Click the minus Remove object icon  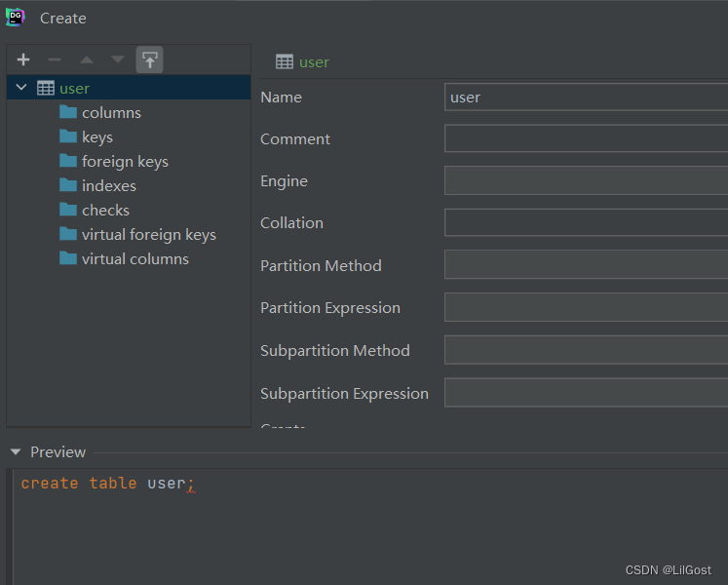[55, 59]
